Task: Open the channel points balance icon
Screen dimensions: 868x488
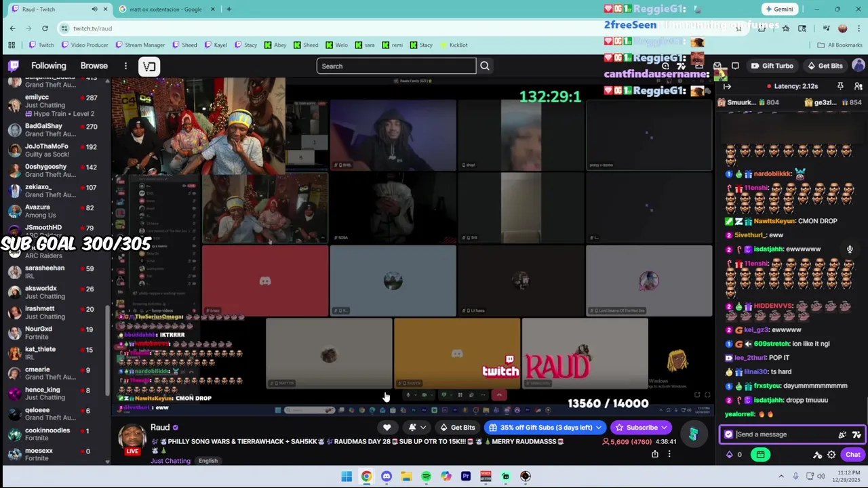Action: (730, 455)
